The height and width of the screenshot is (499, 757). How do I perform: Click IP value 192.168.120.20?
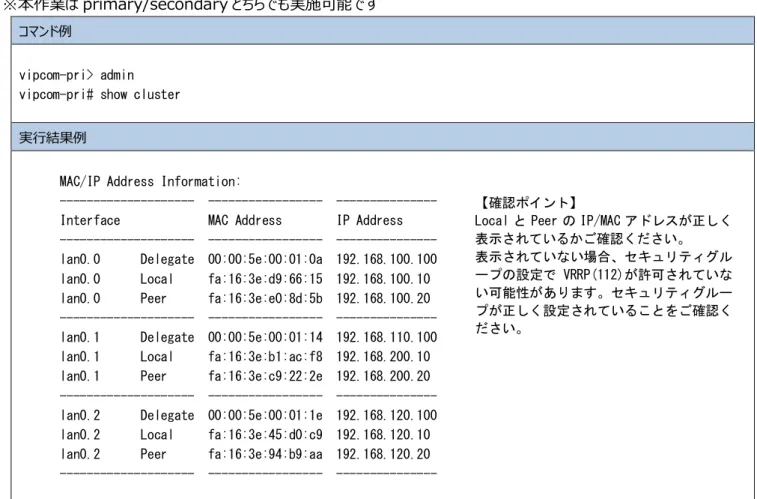pos(383,454)
